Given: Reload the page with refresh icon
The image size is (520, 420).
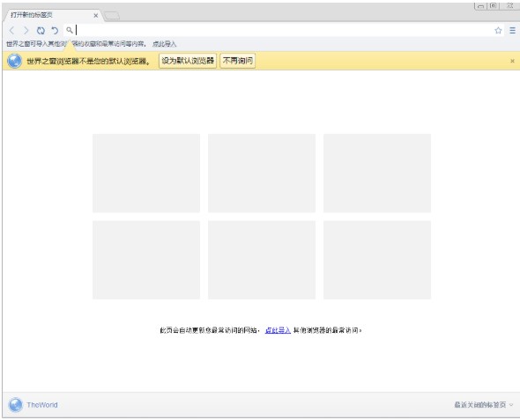Looking at the screenshot, I should [41, 31].
